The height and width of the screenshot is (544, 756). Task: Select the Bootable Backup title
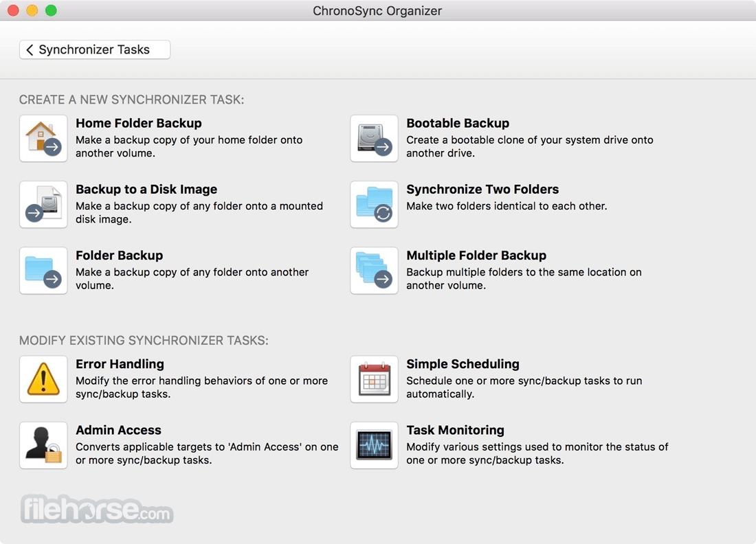(x=458, y=124)
